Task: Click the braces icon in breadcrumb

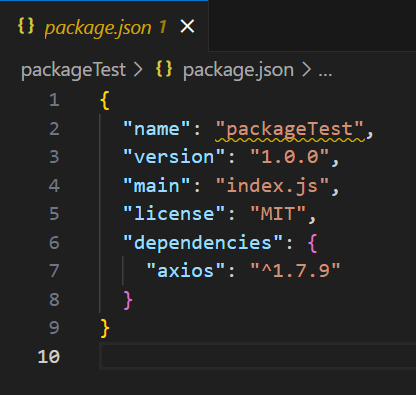Action: point(164,69)
